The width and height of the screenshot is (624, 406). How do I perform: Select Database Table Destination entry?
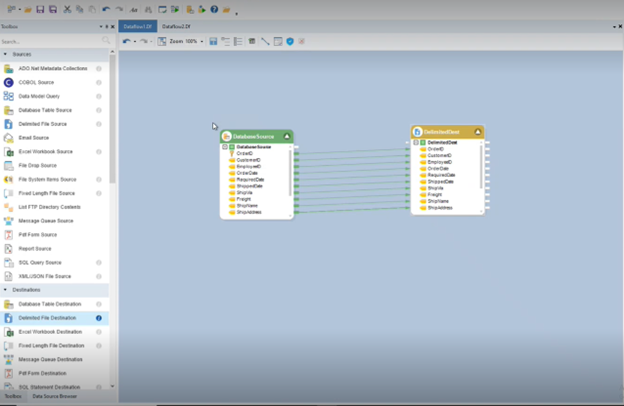(x=49, y=304)
